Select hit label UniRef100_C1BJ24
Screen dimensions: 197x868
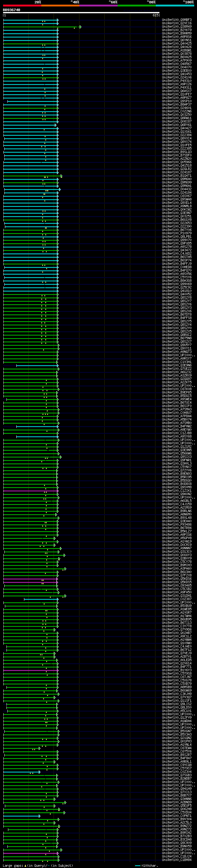(x=177, y=857)
